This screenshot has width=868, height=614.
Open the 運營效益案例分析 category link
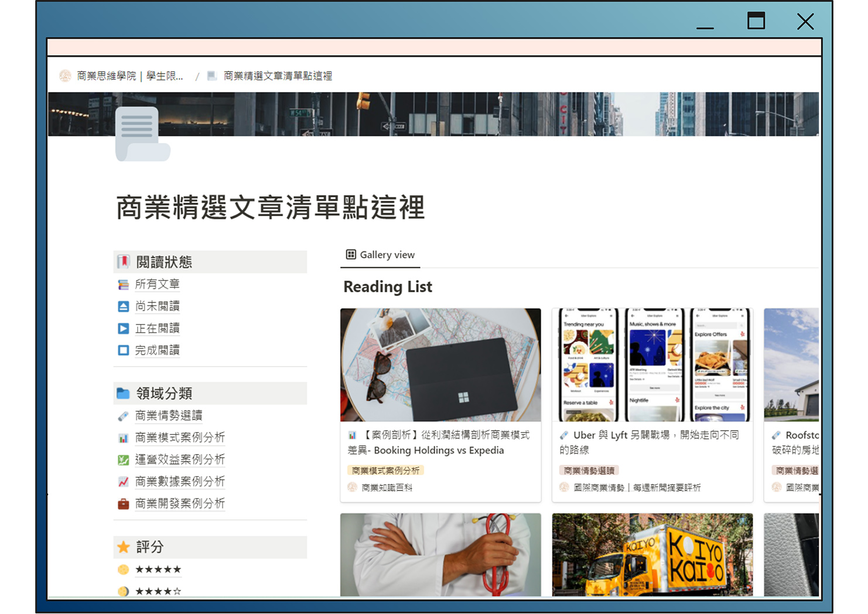coord(180,459)
